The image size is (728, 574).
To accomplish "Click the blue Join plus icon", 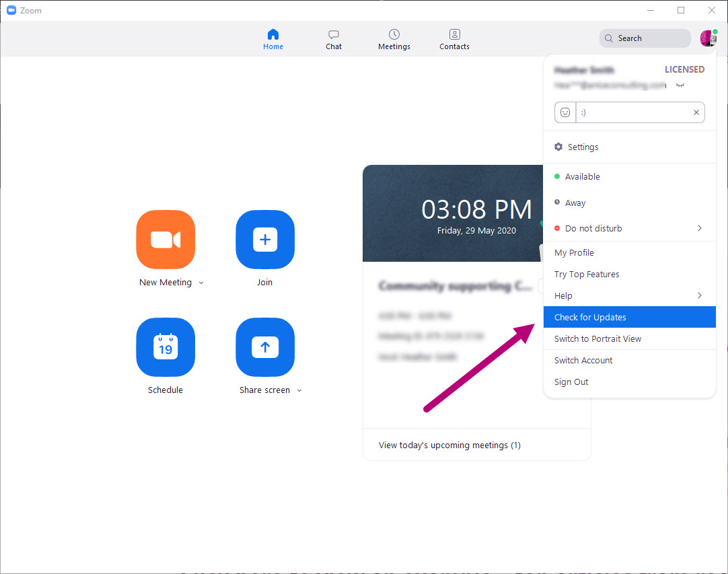I will (x=265, y=240).
